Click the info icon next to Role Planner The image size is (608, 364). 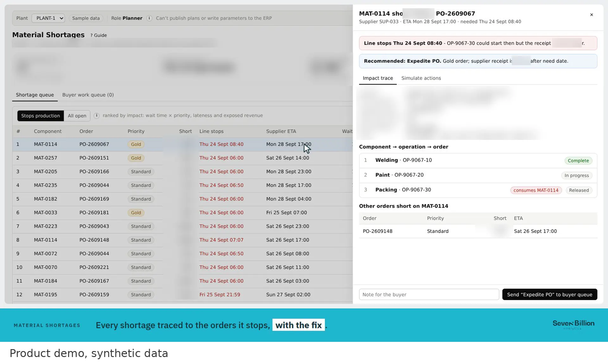tap(149, 18)
